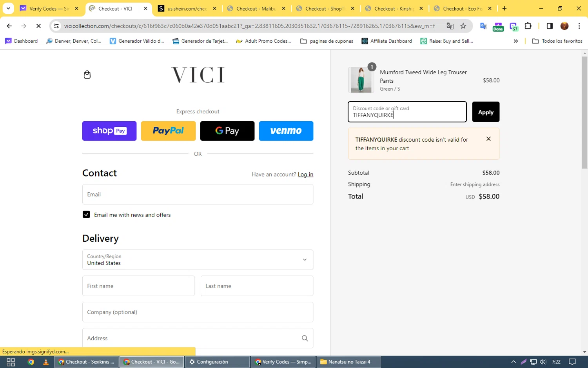The image size is (588, 368).
Task: Open the Done extension icon
Action: point(498,27)
